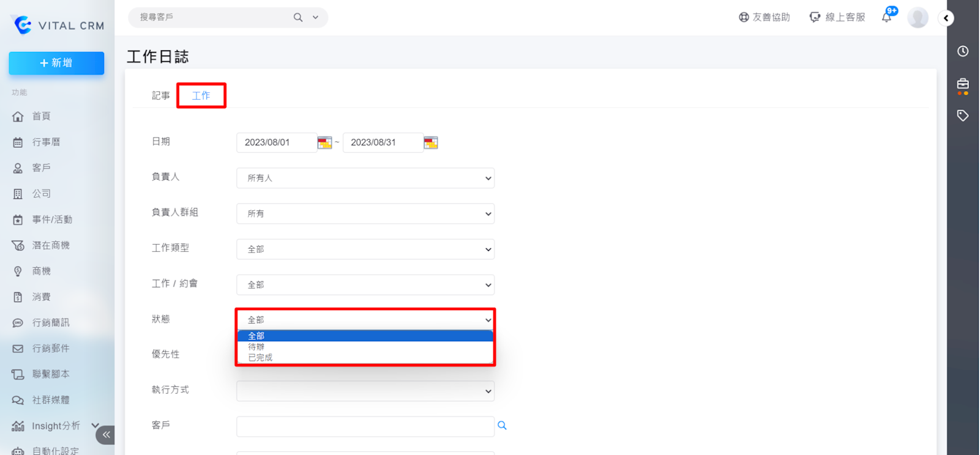Click the customer search magnifier icon
The height and width of the screenshot is (455, 980).
(502, 426)
